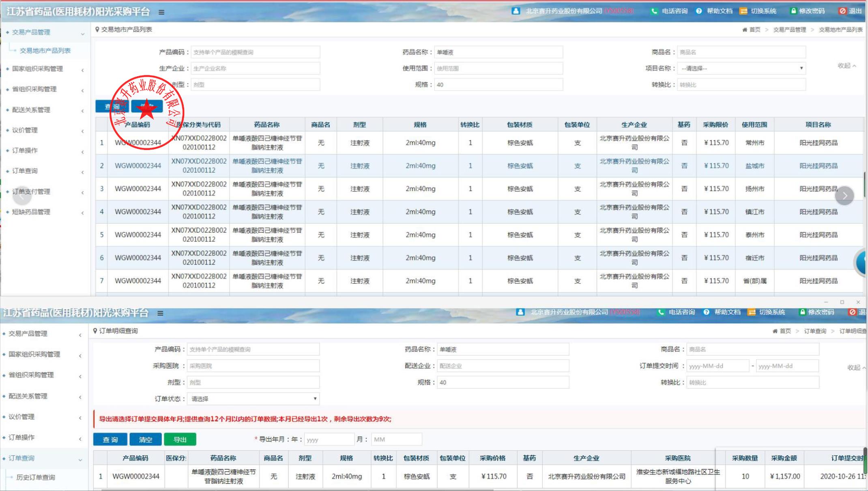This screenshot has width=868, height=491.
Task: Click 采购限价 column header
Action: point(715,125)
